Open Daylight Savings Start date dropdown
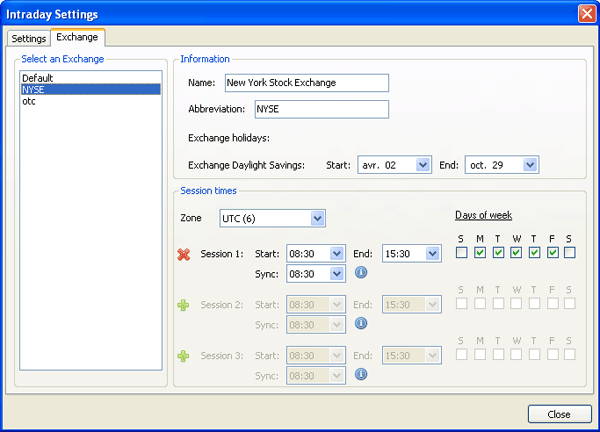The width and height of the screenshot is (600, 432). click(422, 165)
